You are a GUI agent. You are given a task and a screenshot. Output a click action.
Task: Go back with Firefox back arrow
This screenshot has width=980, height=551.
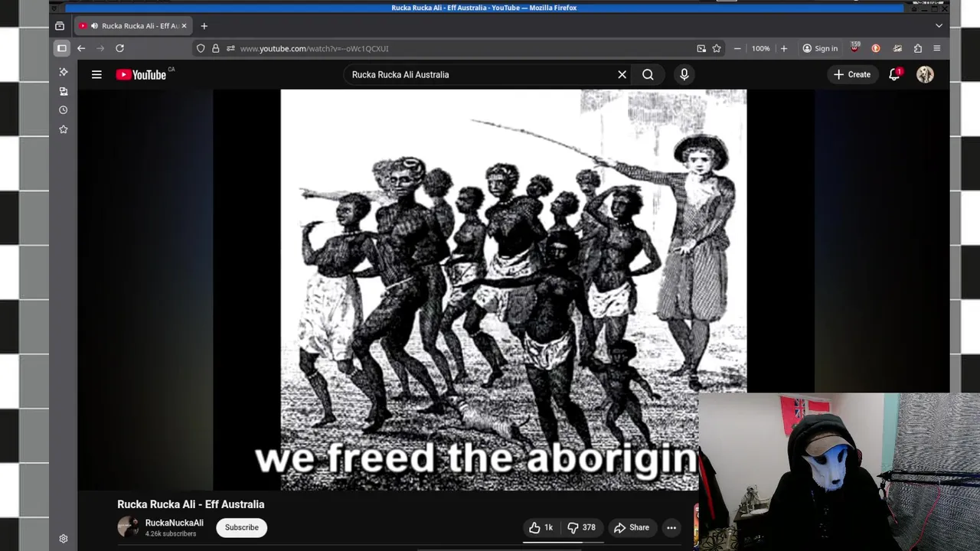click(81, 48)
